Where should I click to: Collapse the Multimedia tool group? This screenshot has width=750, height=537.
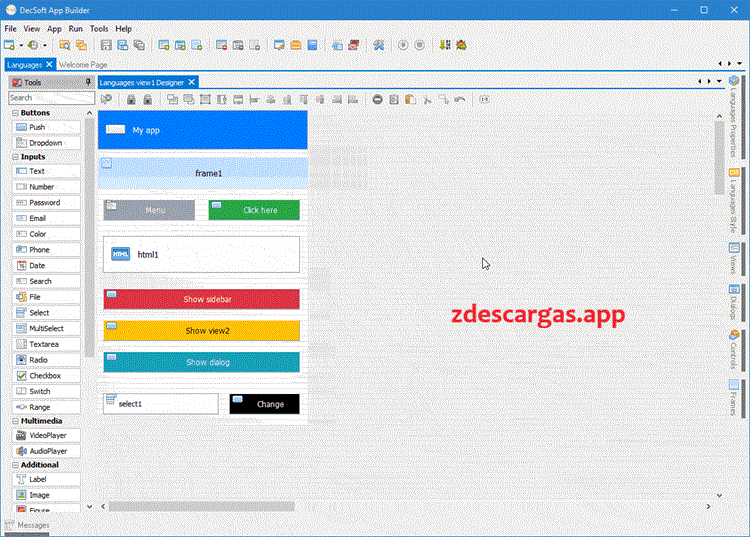tap(15, 421)
